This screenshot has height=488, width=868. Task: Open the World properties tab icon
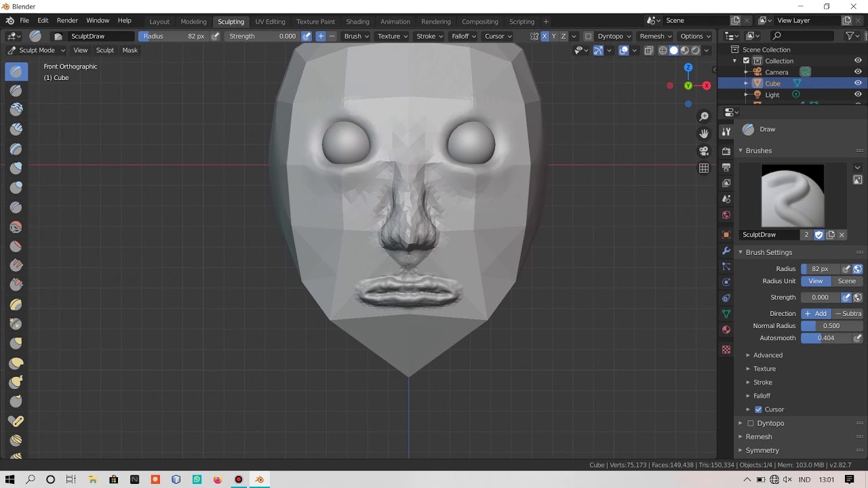(x=726, y=215)
